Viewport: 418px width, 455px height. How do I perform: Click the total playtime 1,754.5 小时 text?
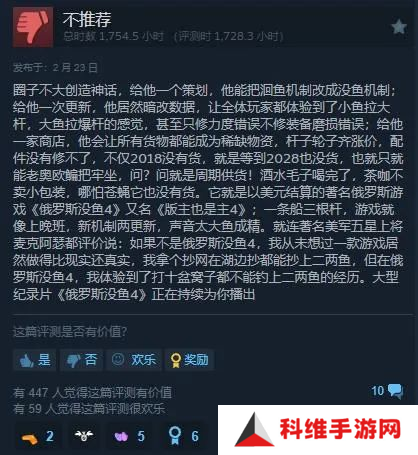pyautogui.click(x=114, y=36)
